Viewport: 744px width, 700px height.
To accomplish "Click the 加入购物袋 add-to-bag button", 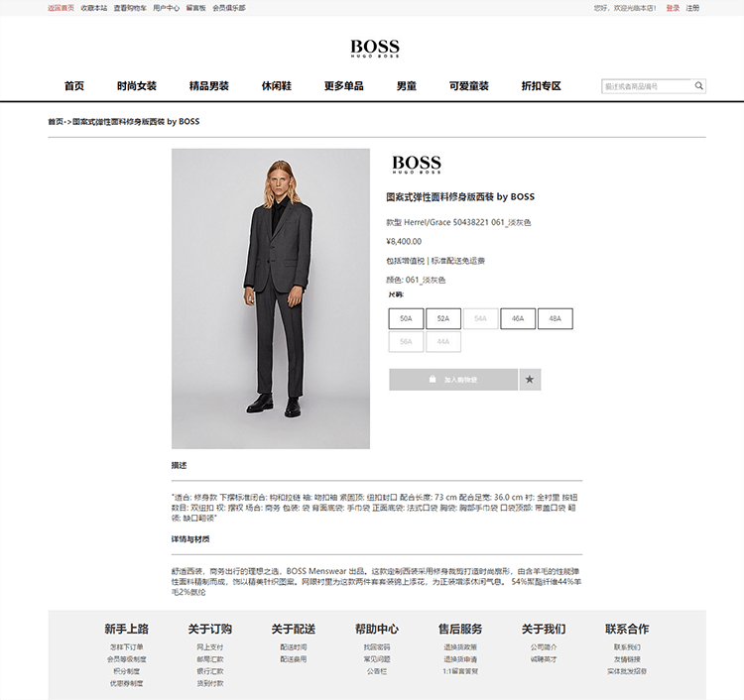I will coord(453,380).
